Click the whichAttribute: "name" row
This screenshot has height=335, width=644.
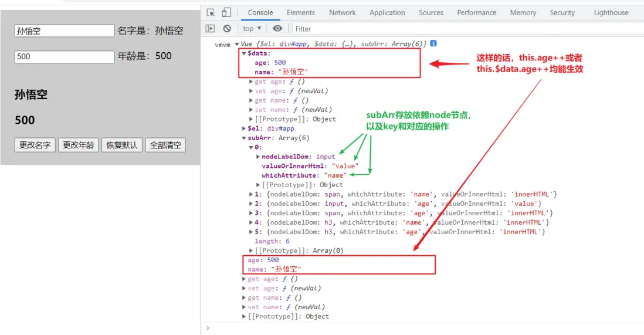pyautogui.click(x=304, y=175)
